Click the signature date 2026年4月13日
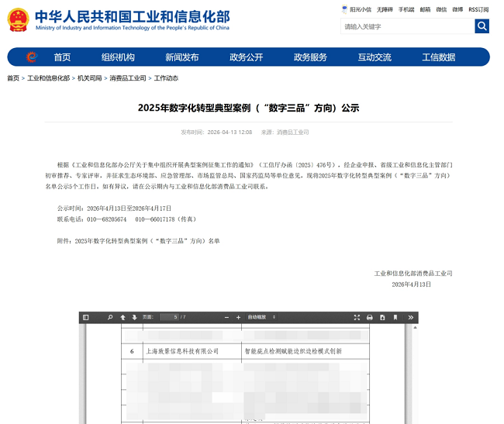 point(412,284)
